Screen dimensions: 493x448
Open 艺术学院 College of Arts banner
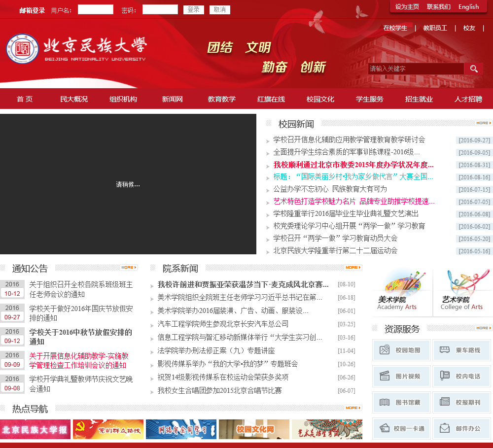tap(463, 292)
